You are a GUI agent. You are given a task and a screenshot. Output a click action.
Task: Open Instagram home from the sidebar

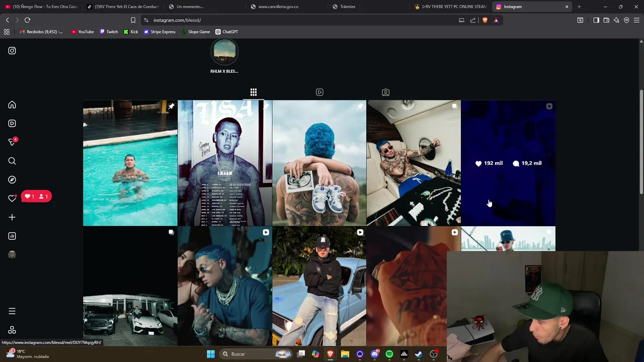pyautogui.click(x=12, y=105)
